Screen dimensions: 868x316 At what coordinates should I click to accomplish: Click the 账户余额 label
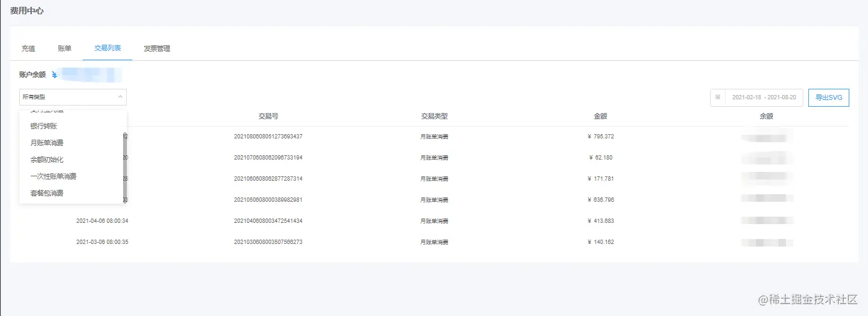pos(32,74)
